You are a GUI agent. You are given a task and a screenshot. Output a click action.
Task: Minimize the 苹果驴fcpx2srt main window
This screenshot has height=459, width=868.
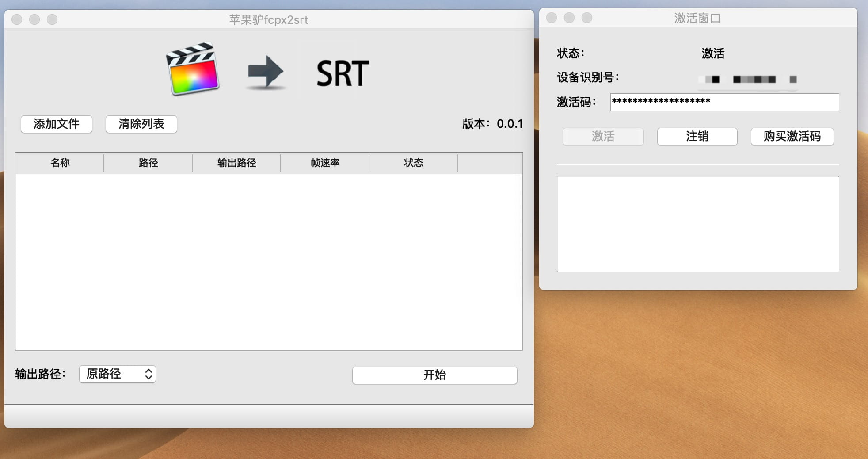click(x=34, y=19)
